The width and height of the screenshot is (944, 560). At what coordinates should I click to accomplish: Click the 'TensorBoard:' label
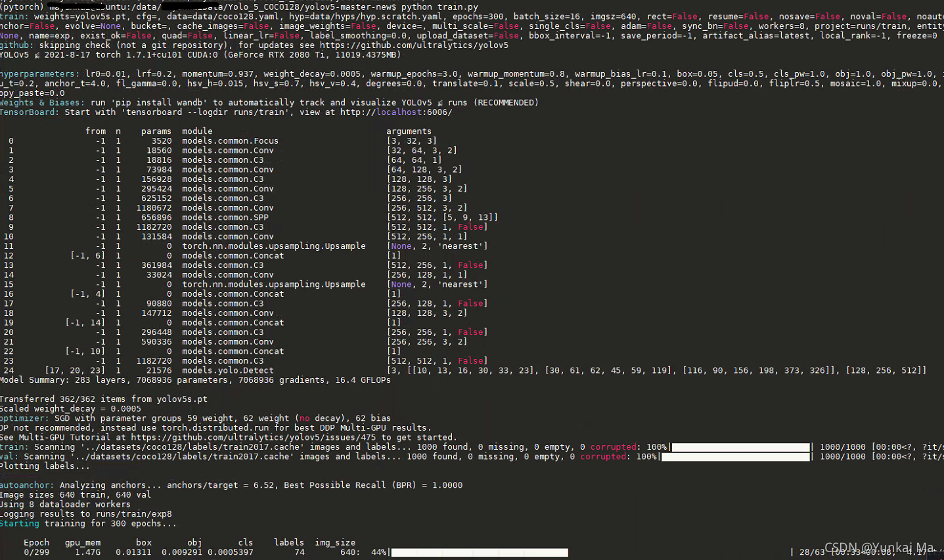coord(30,112)
